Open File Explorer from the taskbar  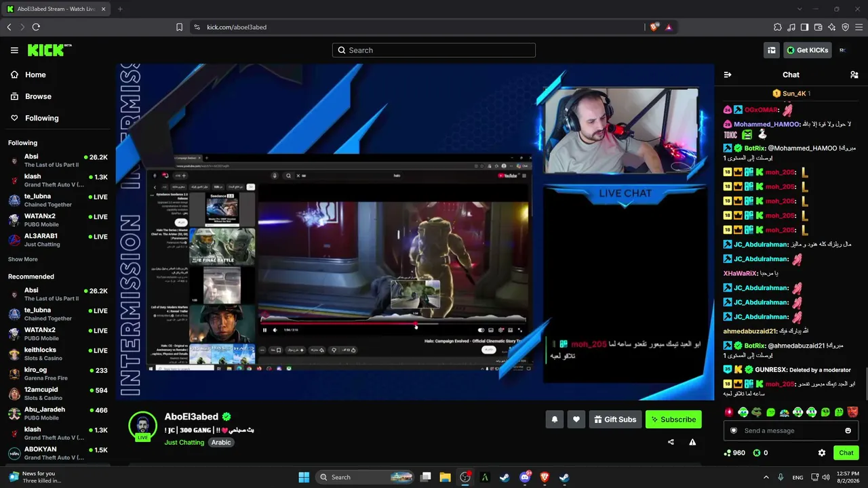click(x=446, y=477)
